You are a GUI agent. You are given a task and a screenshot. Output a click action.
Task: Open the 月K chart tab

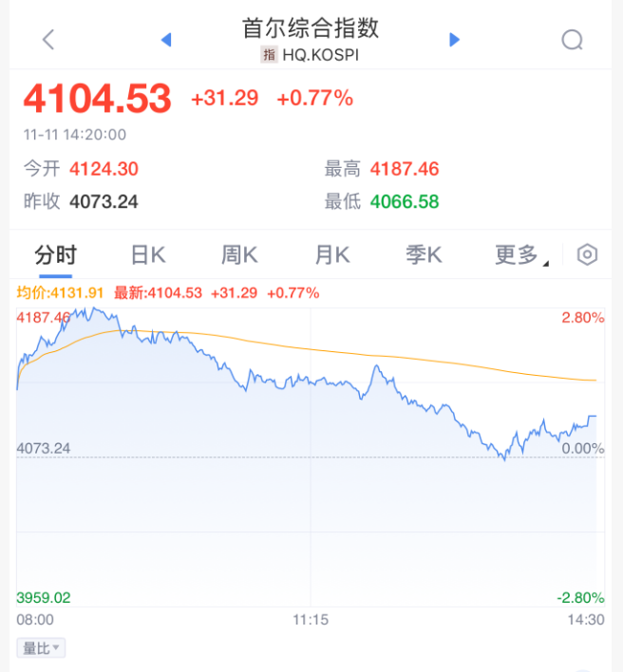click(332, 254)
